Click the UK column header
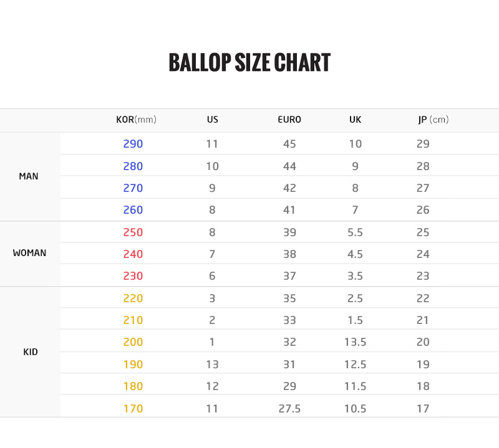The width and height of the screenshot is (499, 448). pos(355,120)
